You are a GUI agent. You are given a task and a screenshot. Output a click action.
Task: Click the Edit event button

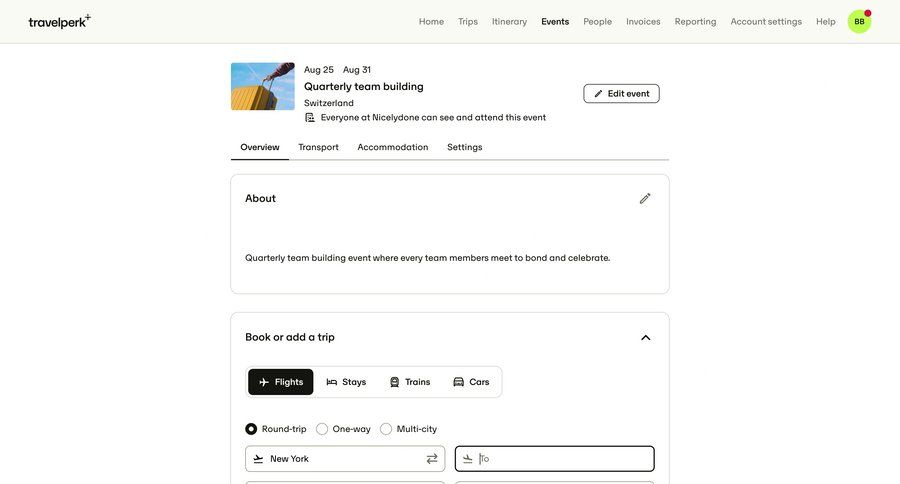pyautogui.click(x=621, y=93)
